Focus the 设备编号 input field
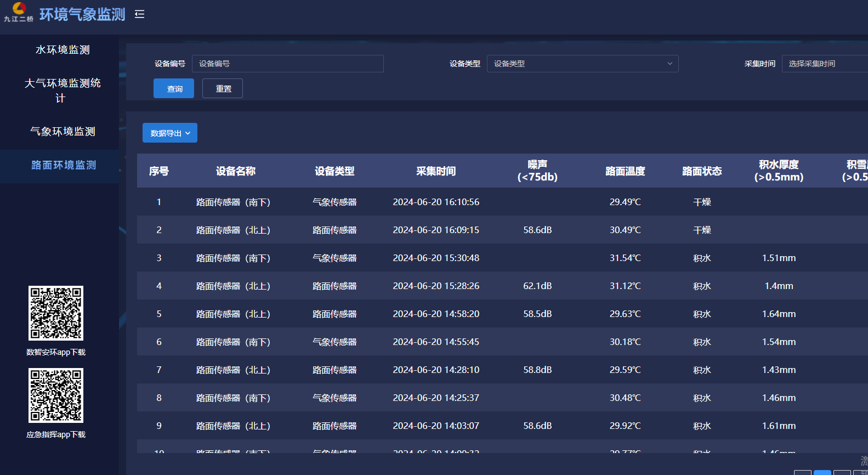868x475 pixels. pos(287,64)
